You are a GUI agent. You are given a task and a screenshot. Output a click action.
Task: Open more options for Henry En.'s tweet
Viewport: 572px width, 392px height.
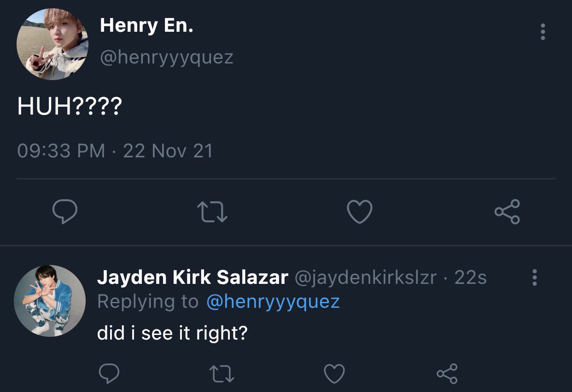point(543,32)
